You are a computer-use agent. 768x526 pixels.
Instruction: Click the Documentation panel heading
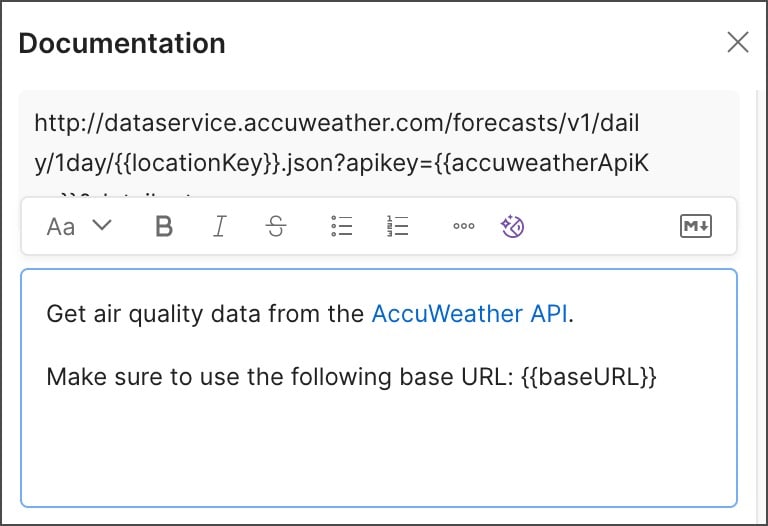(122, 43)
